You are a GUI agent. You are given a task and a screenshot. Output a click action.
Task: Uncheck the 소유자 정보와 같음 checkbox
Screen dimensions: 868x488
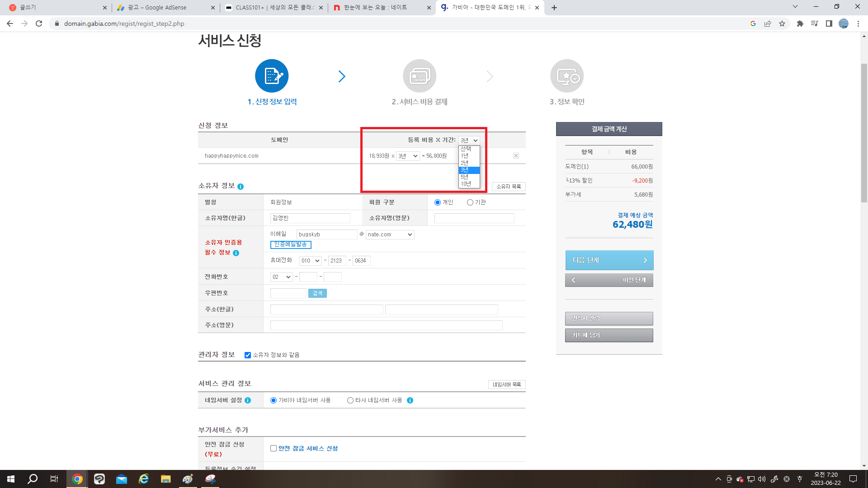pos(247,355)
